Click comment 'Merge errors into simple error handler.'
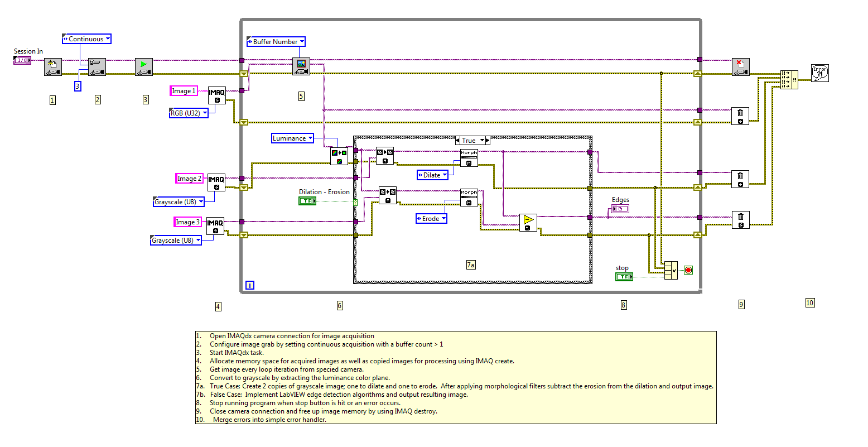Image resolution: width=868 pixels, height=447 pixels. (269, 420)
